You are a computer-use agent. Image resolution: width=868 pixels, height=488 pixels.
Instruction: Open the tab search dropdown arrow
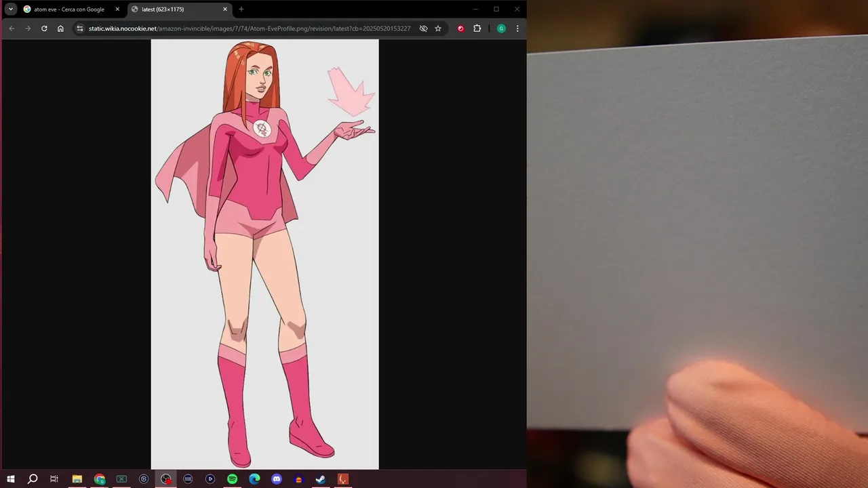[11, 9]
